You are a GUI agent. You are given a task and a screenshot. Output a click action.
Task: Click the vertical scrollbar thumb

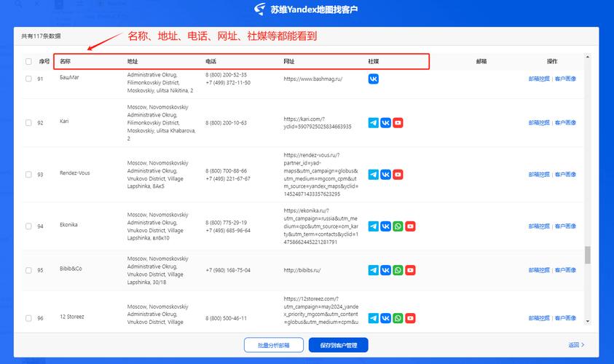click(x=587, y=256)
